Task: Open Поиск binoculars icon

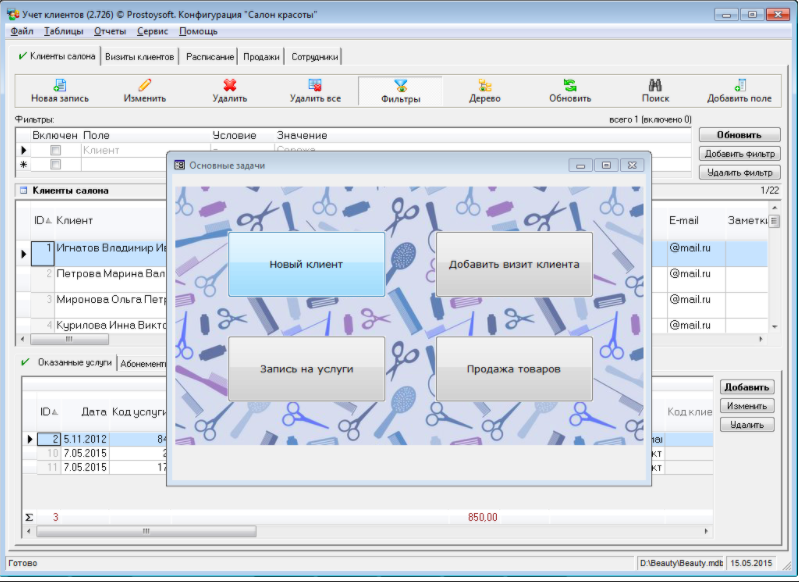Action: [655, 85]
